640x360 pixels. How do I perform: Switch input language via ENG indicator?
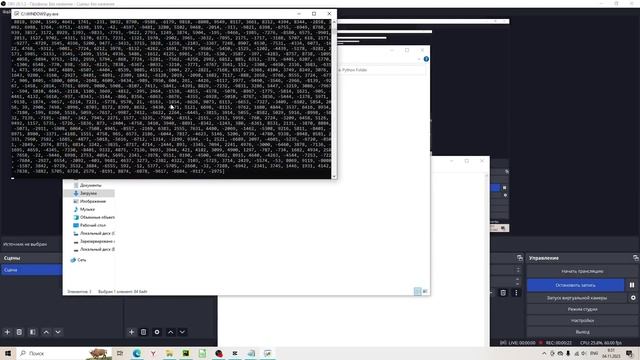(x=594, y=353)
